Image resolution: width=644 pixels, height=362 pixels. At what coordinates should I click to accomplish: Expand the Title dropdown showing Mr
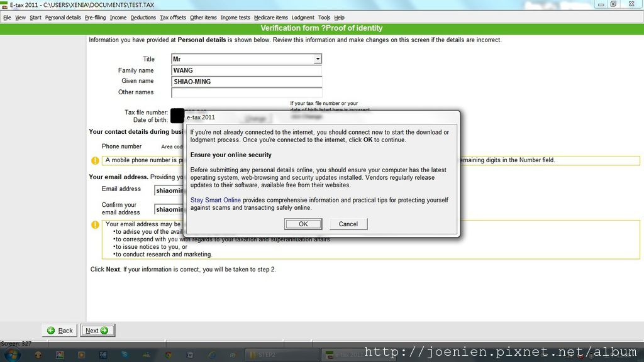[318, 59]
